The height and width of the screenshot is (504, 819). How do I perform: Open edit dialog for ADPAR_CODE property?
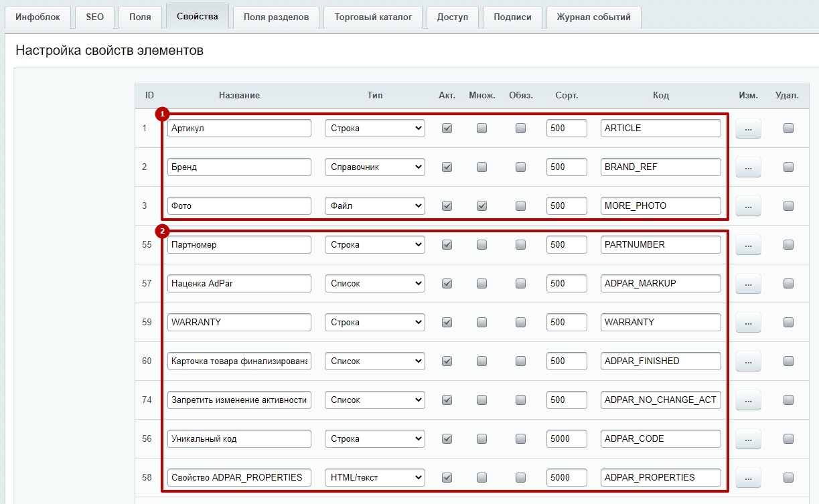[x=748, y=439]
